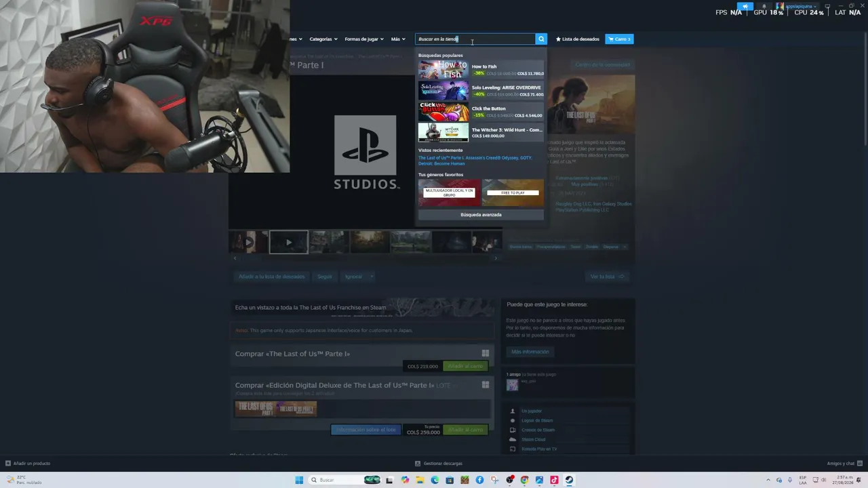The image size is (868, 488).
Task: Click the Steam Cloud feature link
Action: 534,440
